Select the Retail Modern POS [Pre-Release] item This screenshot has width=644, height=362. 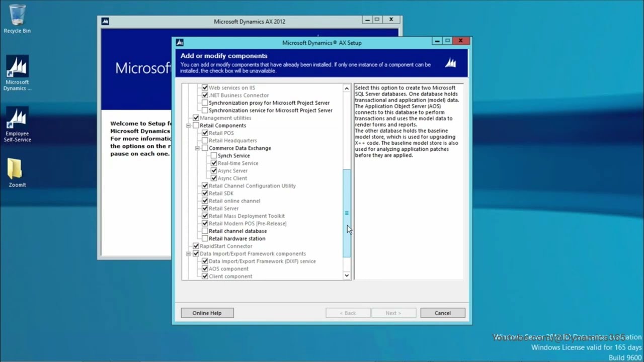coord(248,224)
